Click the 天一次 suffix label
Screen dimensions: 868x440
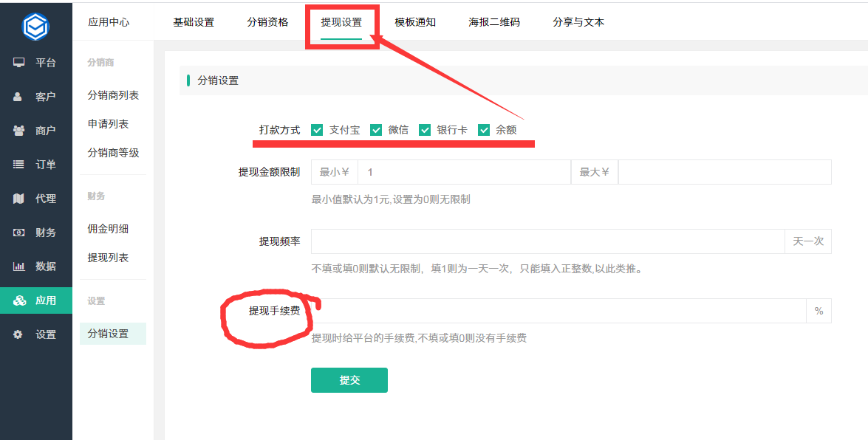click(808, 241)
